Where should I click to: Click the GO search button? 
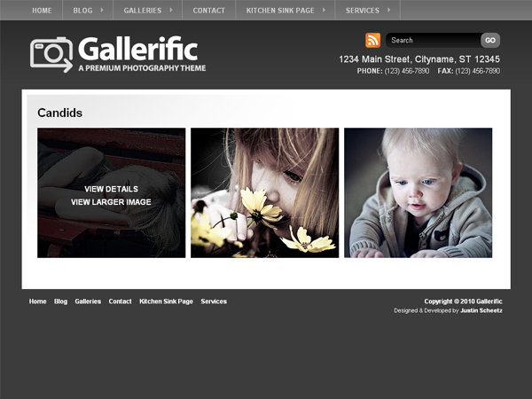pos(490,41)
